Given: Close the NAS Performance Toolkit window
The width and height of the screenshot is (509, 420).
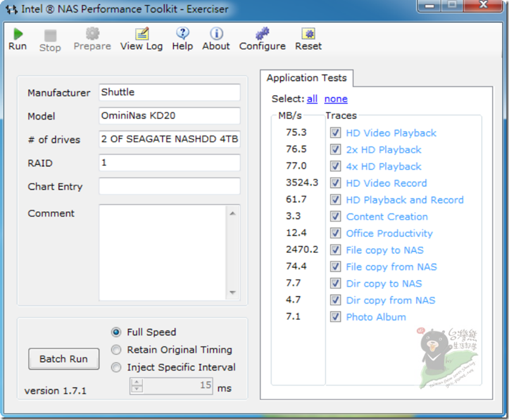Looking at the screenshot, I should pos(483,5).
